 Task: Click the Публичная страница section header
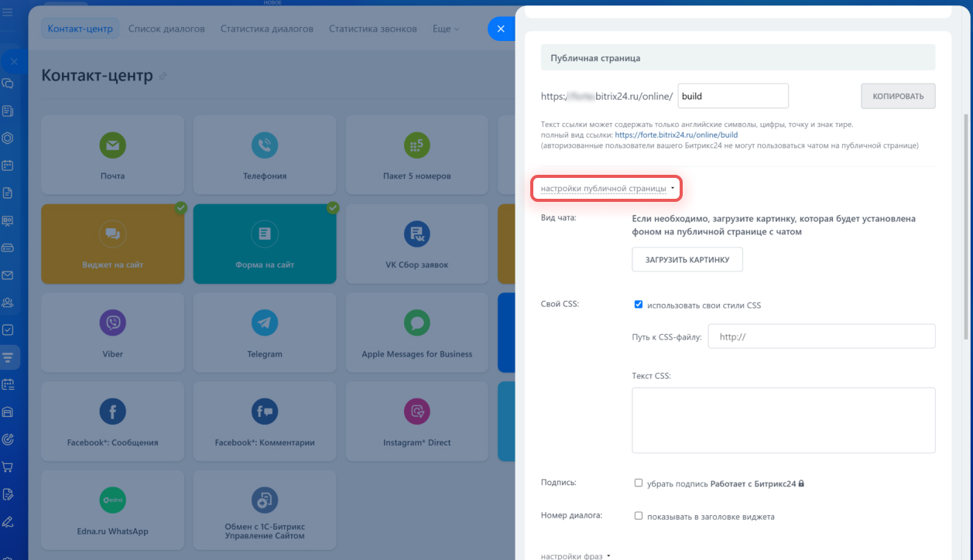point(738,57)
